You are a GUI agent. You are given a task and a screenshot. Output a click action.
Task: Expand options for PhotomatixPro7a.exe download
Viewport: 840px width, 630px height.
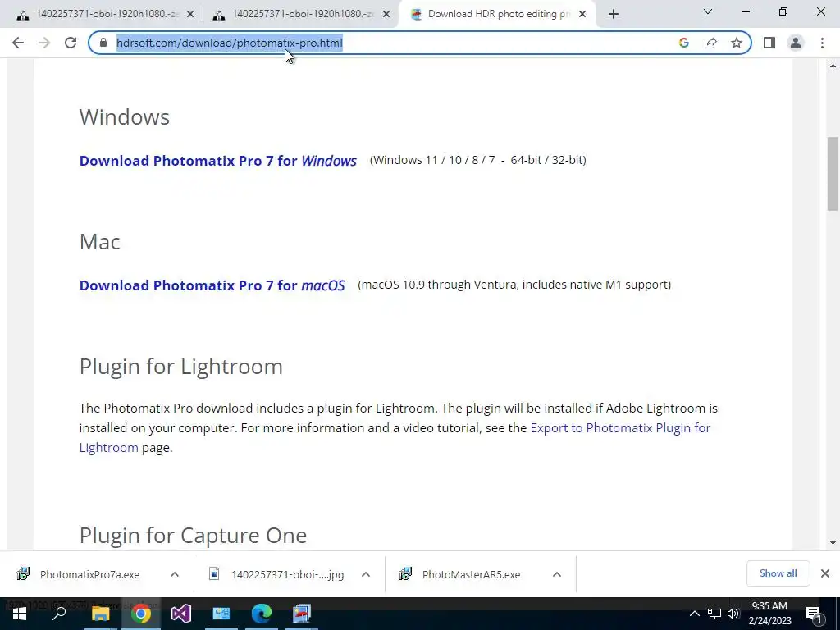(x=175, y=574)
